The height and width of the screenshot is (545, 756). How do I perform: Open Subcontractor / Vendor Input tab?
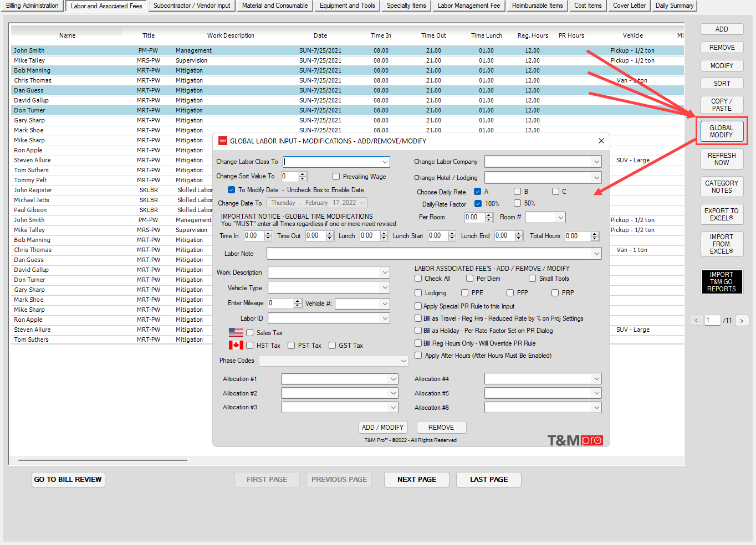click(x=192, y=6)
